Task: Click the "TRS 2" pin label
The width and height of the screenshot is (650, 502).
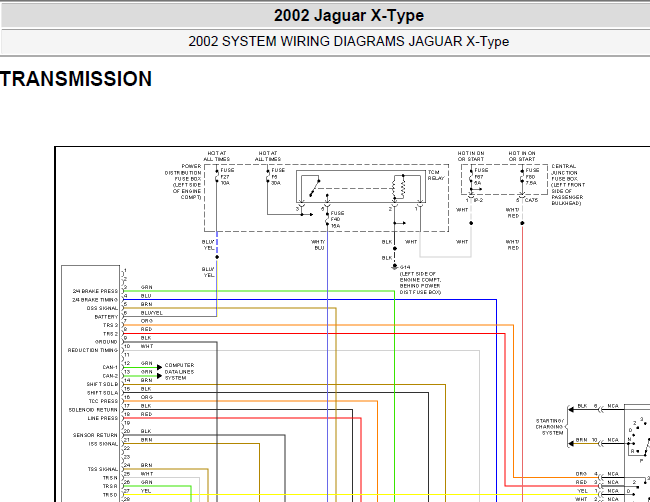Action: coord(110,334)
